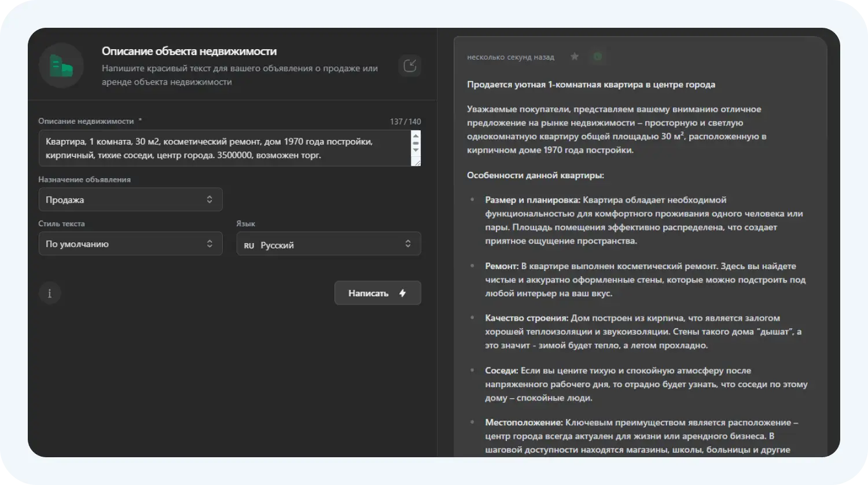Click the scroll up arrow in description textarea
The image size is (868, 485).
[415, 135]
